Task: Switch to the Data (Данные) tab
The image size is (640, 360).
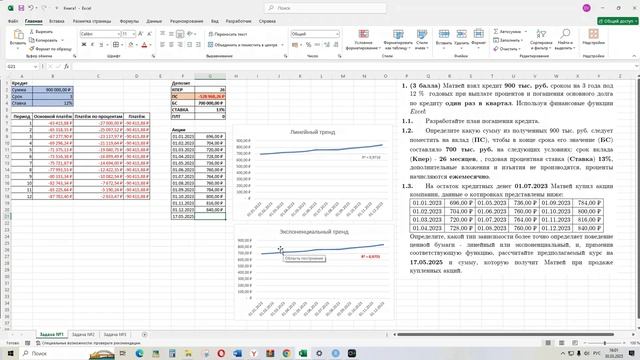Action: 154,21
